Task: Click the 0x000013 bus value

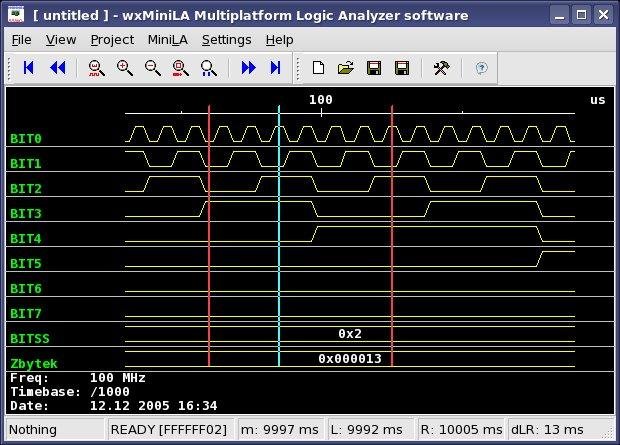Action: [x=350, y=358]
